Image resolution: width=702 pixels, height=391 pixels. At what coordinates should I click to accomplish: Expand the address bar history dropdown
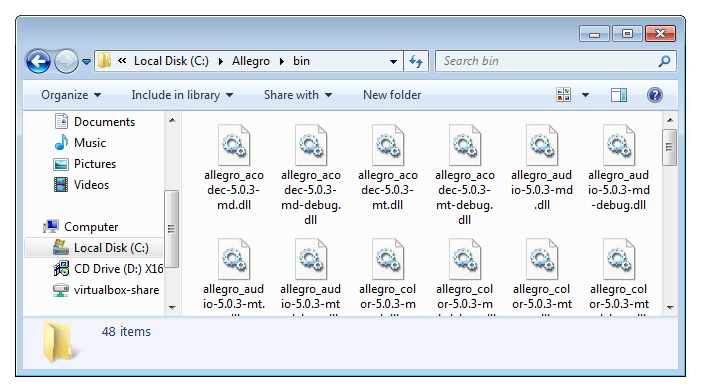coord(393,61)
